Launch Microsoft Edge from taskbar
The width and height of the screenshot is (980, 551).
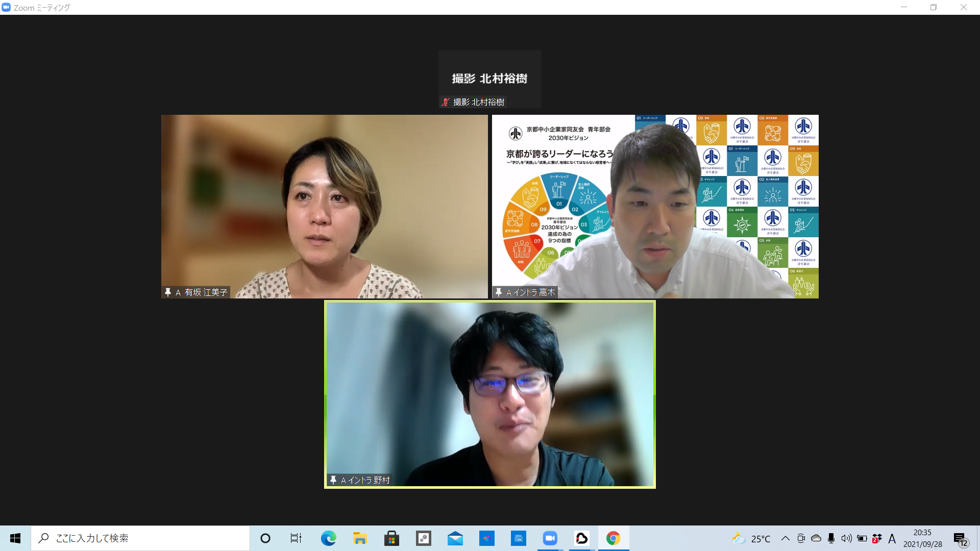point(328,538)
